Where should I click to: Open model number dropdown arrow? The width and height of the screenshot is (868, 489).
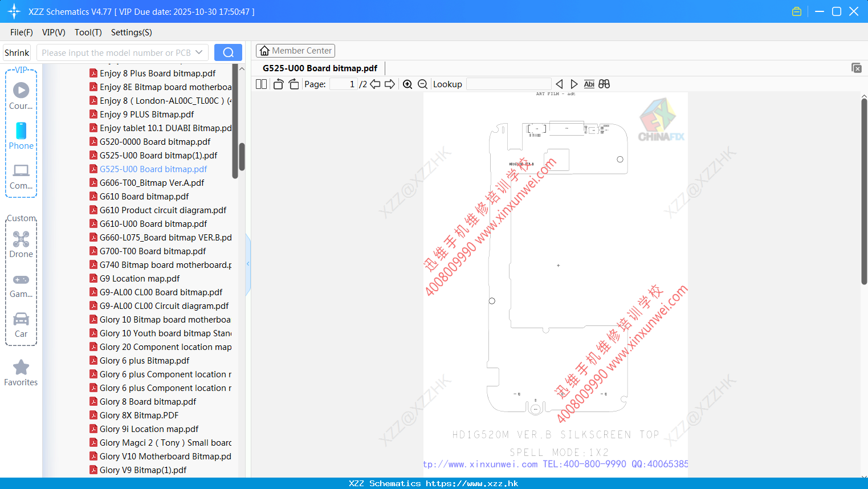tap(199, 52)
